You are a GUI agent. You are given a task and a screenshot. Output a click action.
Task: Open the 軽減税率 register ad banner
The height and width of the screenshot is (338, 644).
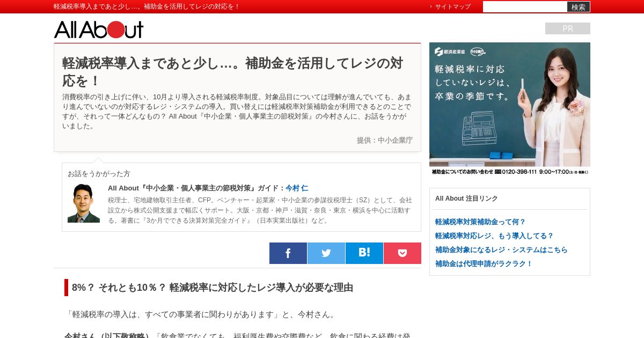click(x=510, y=109)
